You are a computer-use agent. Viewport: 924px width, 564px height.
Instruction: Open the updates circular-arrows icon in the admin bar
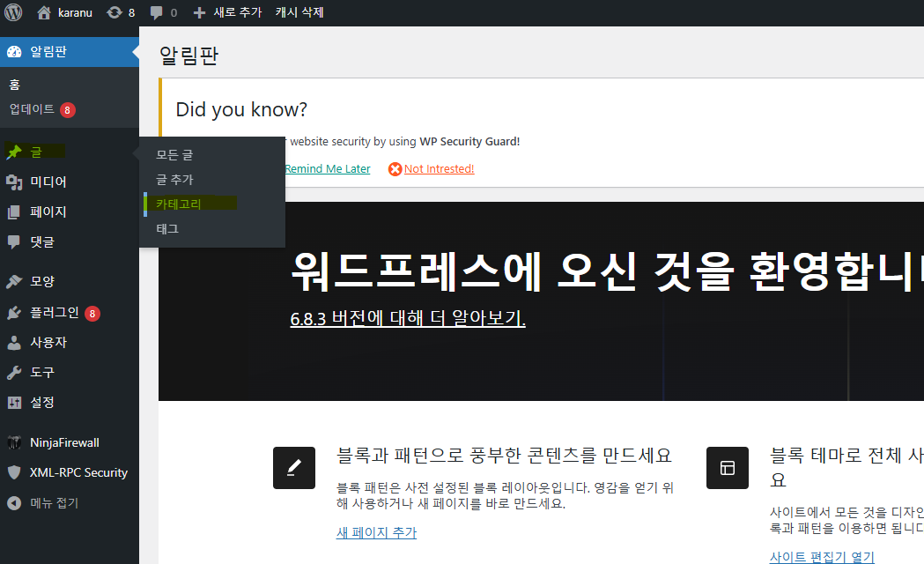tap(115, 12)
